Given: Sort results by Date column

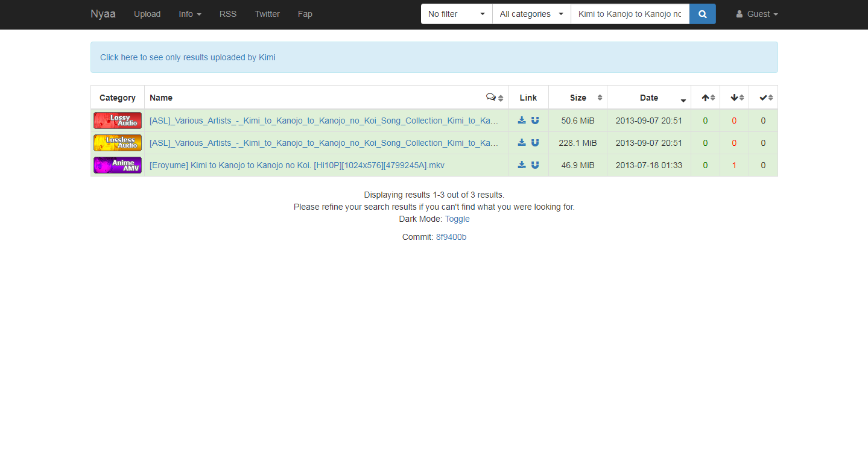Looking at the screenshot, I should click(x=649, y=98).
